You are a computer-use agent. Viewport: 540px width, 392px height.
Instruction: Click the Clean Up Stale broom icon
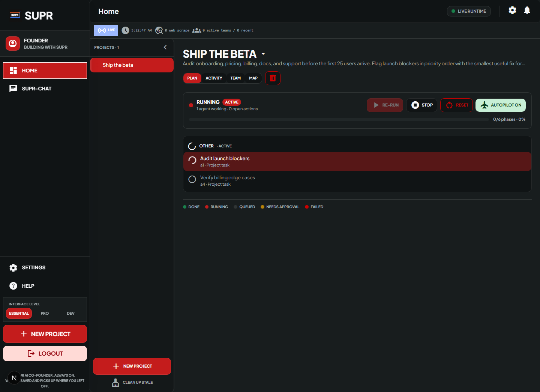pos(115,383)
